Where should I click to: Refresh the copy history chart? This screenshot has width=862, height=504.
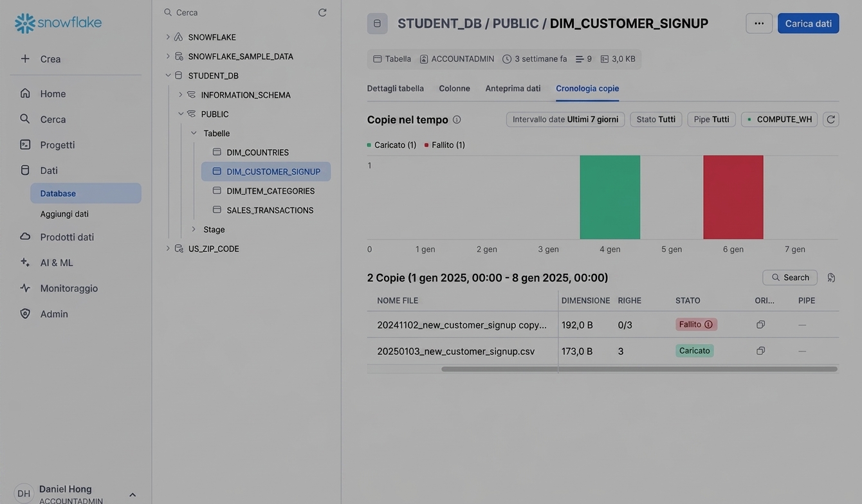(830, 120)
